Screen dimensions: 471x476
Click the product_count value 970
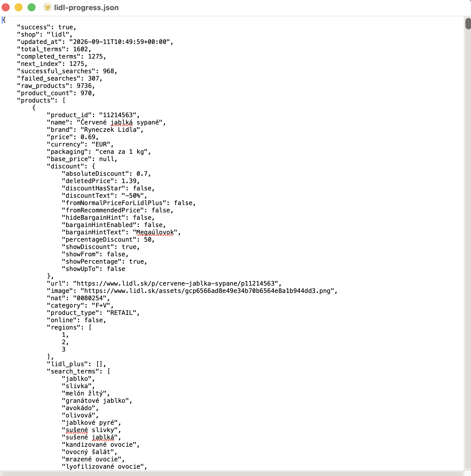tap(86, 93)
